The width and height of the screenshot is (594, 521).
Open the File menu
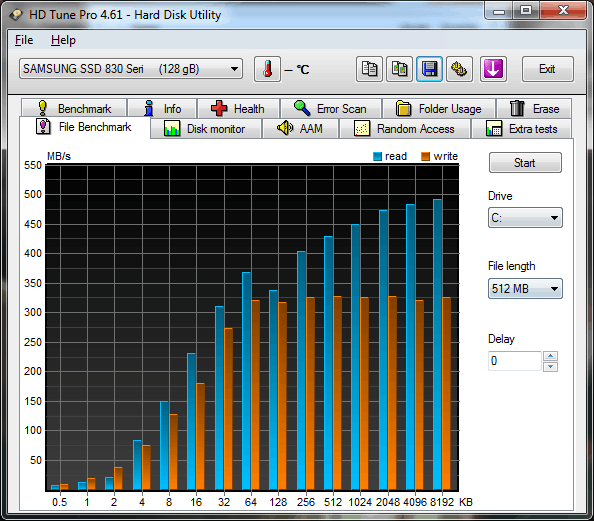click(x=24, y=40)
